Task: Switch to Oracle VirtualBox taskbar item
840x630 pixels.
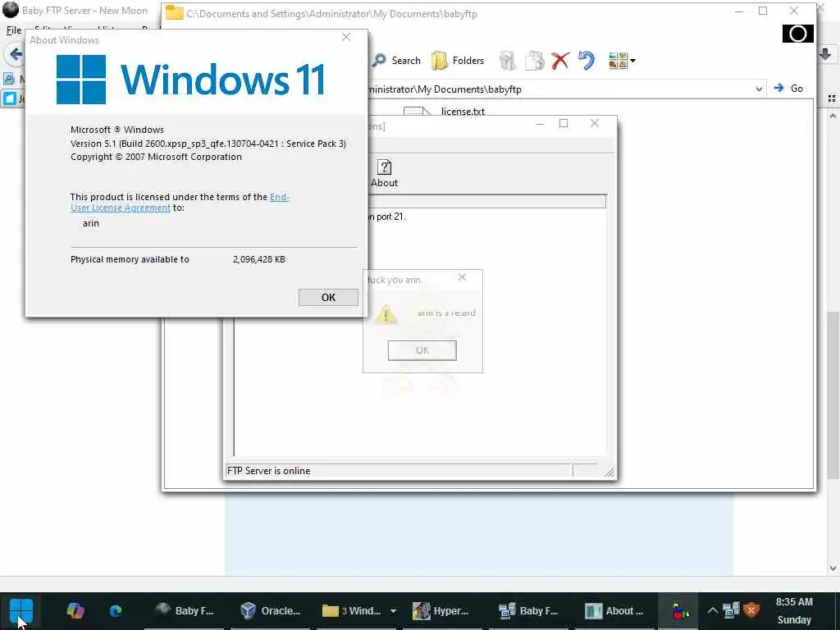Action: click(271, 610)
